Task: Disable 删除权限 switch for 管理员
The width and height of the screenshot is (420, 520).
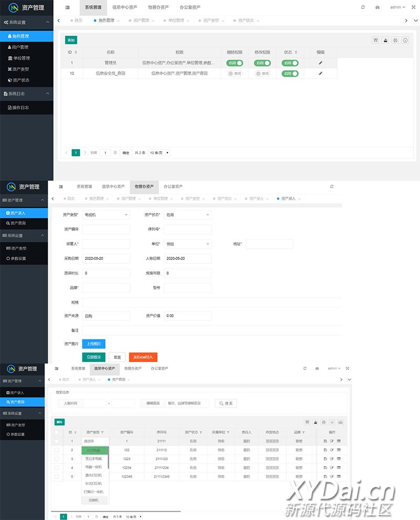Action: pos(235,63)
